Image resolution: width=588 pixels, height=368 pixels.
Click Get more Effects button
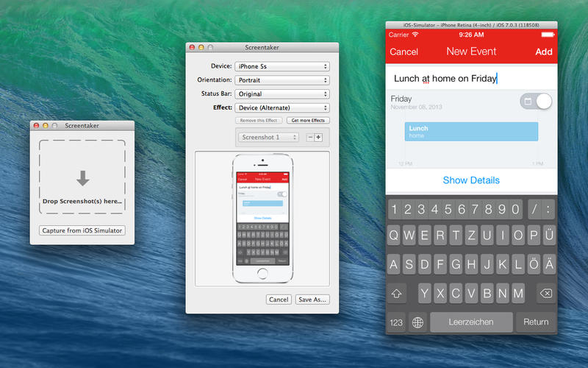tap(308, 121)
